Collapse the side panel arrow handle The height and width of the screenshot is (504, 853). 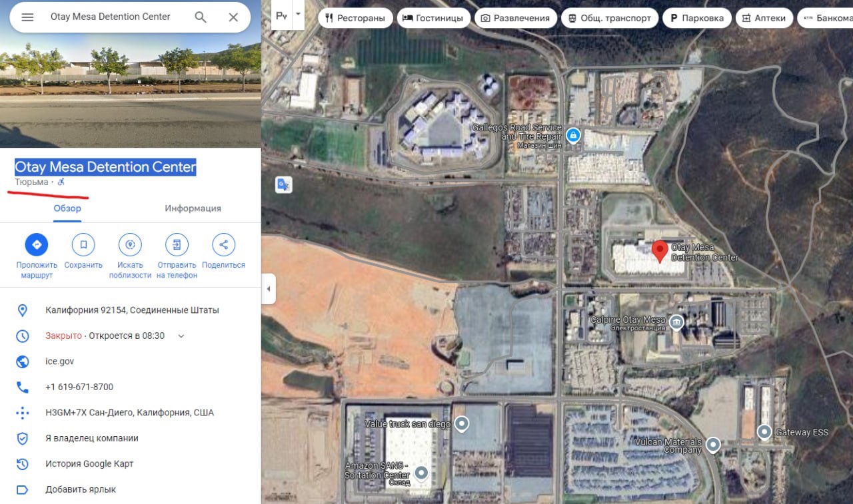coord(269,289)
